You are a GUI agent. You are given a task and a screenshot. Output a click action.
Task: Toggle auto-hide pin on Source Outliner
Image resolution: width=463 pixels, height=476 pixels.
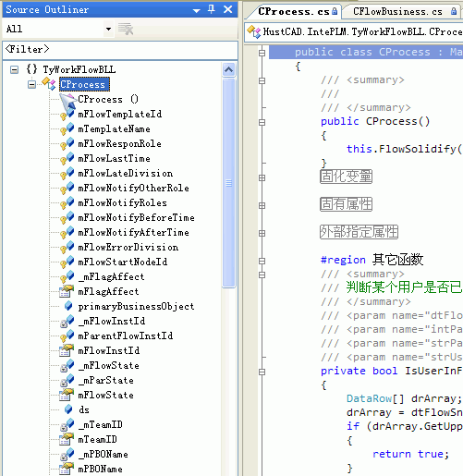click(x=212, y=9)
